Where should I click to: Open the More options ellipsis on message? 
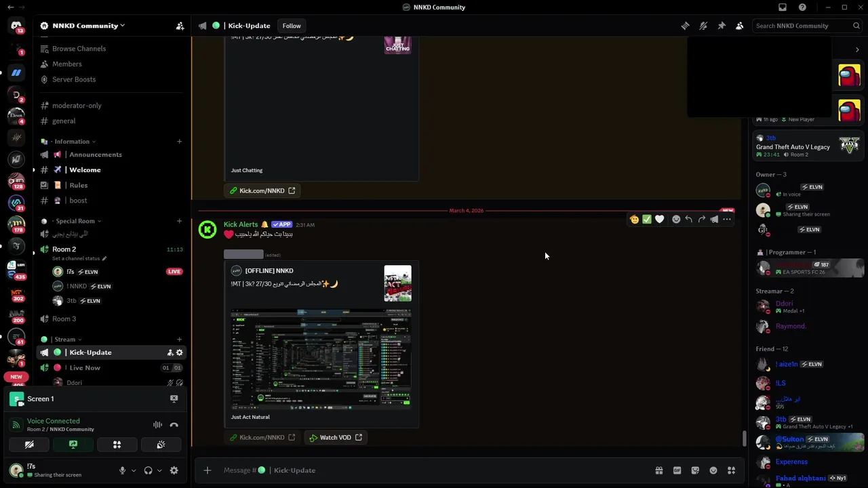(727, 219)
